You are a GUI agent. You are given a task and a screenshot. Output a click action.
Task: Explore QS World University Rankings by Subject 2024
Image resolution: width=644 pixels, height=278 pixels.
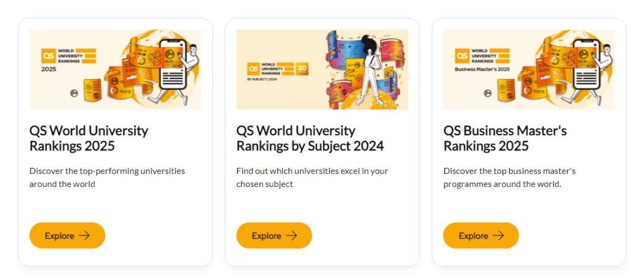tap(274, 236)
